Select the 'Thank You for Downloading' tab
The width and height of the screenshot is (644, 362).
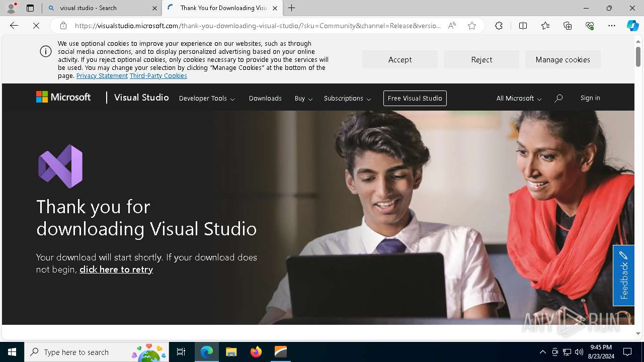coord(222,8)
